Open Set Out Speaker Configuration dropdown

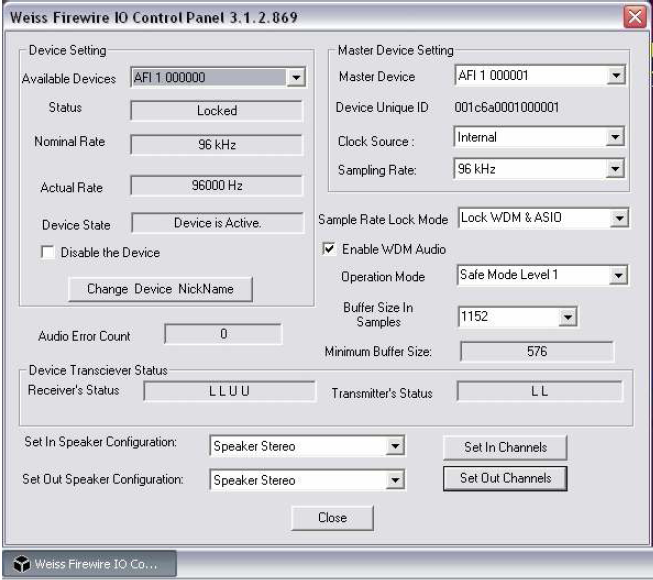(394, 480)
